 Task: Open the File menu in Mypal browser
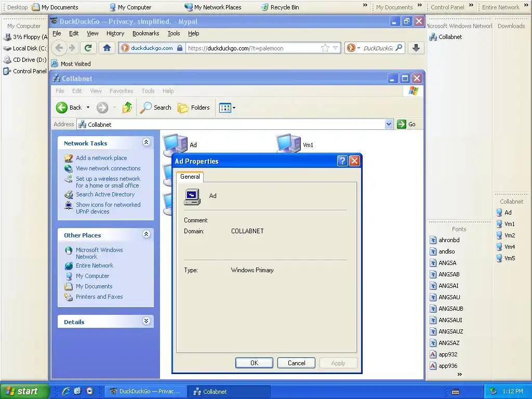pos(57,33)
